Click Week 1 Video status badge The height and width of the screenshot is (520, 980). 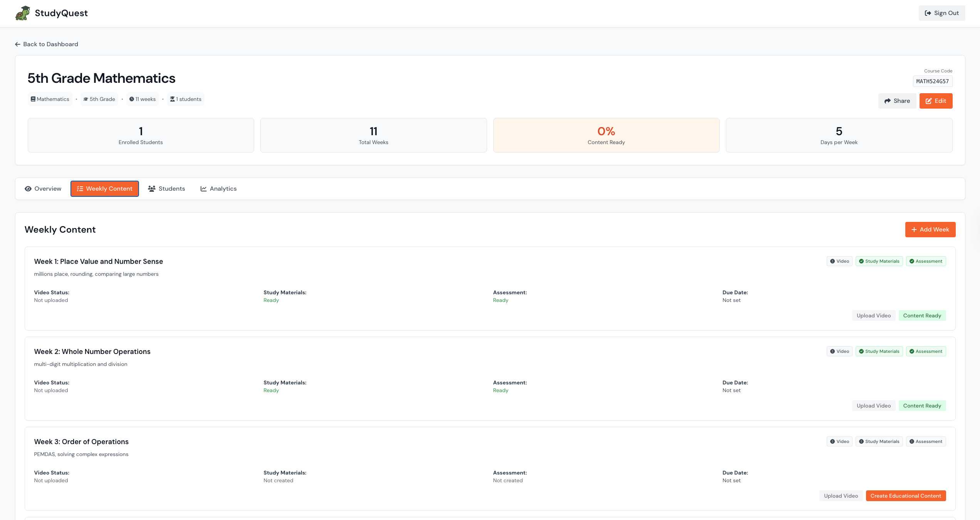(839, 261)
